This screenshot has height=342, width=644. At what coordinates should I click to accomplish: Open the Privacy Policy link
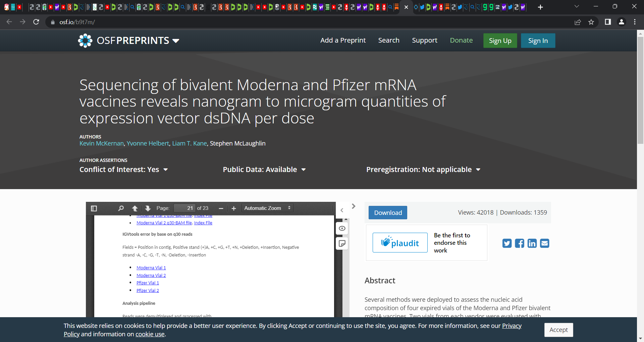point(511,326)
